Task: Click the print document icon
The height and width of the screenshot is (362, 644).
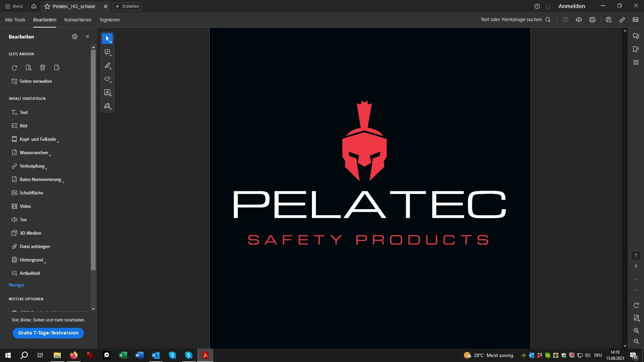Action: point(592,20)
